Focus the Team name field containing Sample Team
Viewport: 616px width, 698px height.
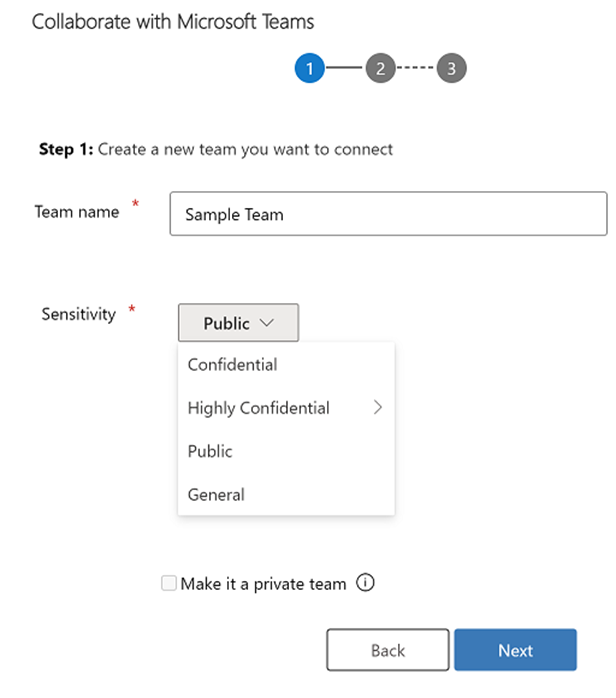point(388,214)
